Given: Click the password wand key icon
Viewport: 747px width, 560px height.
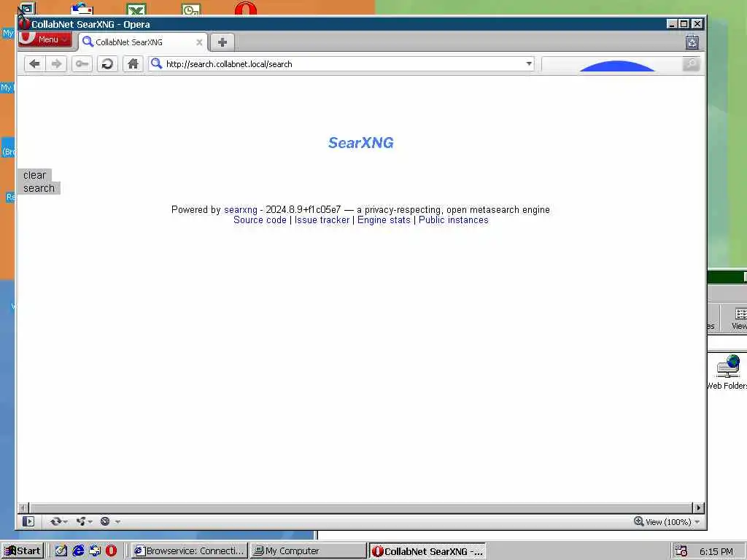Looking at the screenshot, I should click(x=82, y=64).
